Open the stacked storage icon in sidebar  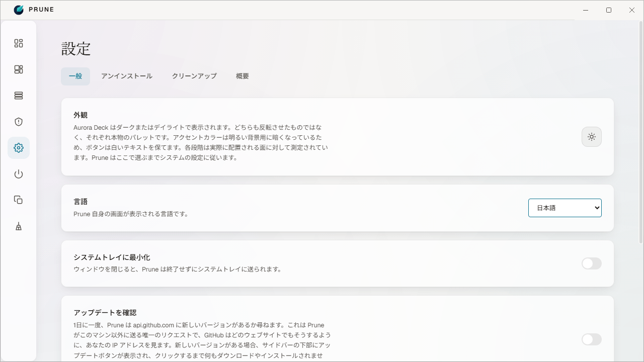19,96
